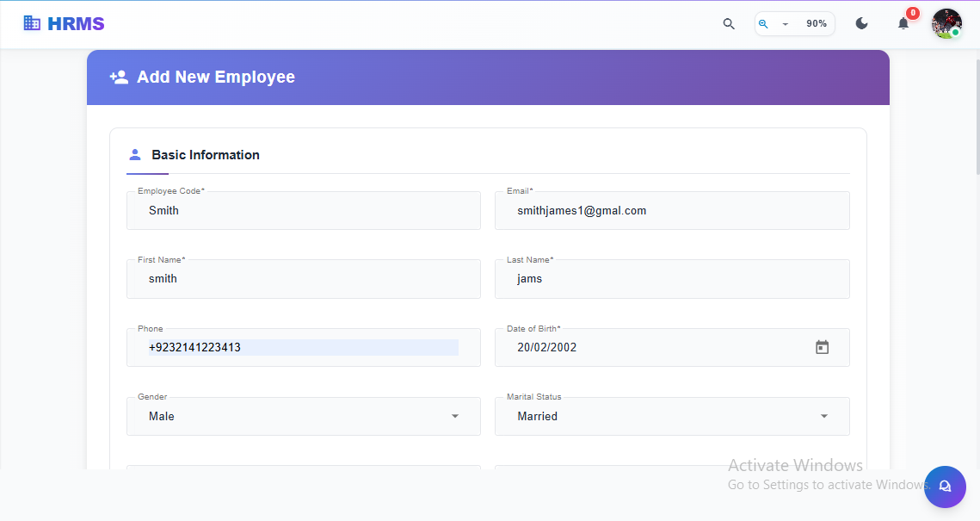Viewport: 980px width, 521px height.
Task: Open the calendar date picker icon
Action: tap(822, 347)
